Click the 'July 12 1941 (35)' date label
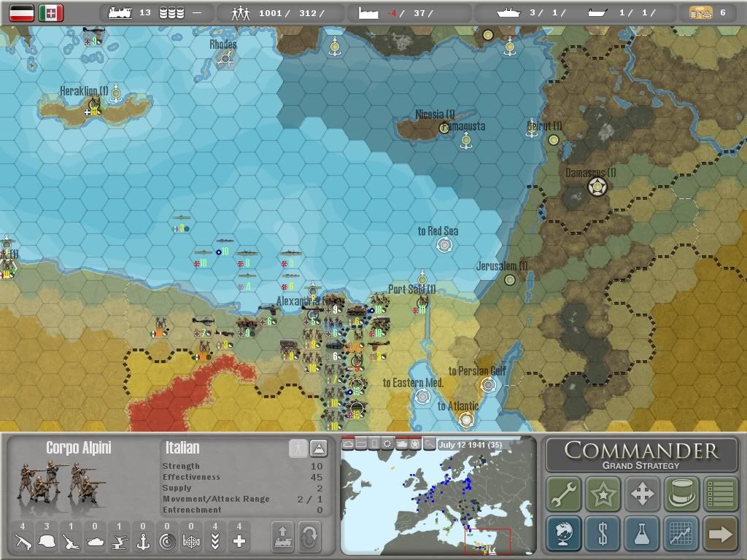This screenshot has height=560, width=747. 471,445
